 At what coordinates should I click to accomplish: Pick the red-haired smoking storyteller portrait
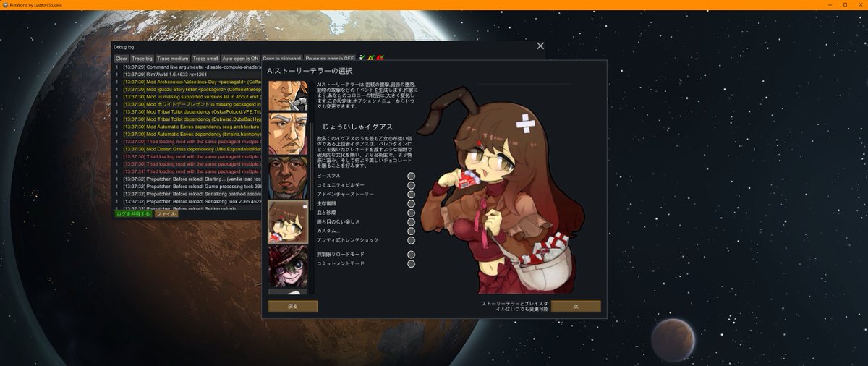click(x=288, y=95)
